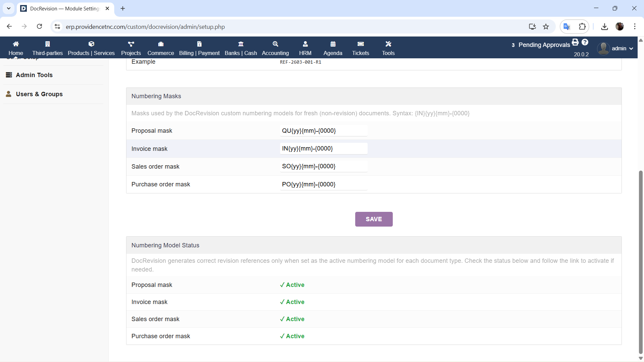Open Admin Tools in sidebar
The width and height of the screenshot is (644, 362).
(34, 75)
